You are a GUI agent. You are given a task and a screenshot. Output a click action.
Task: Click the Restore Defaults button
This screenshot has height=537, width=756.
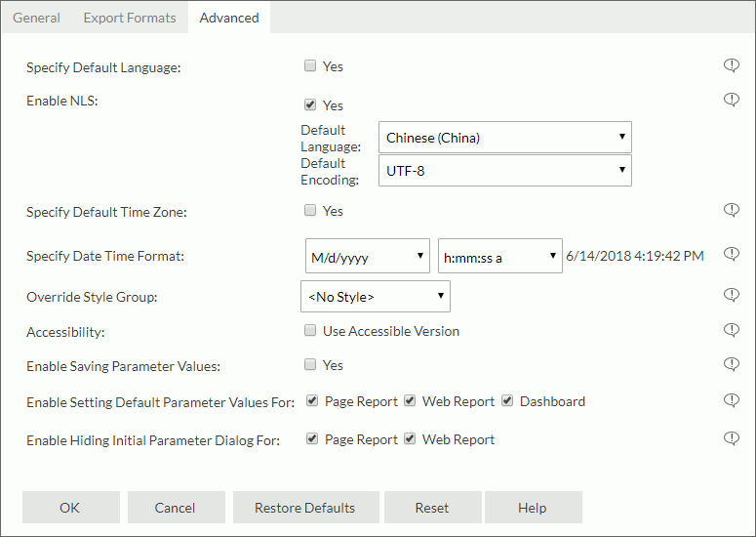304,508
